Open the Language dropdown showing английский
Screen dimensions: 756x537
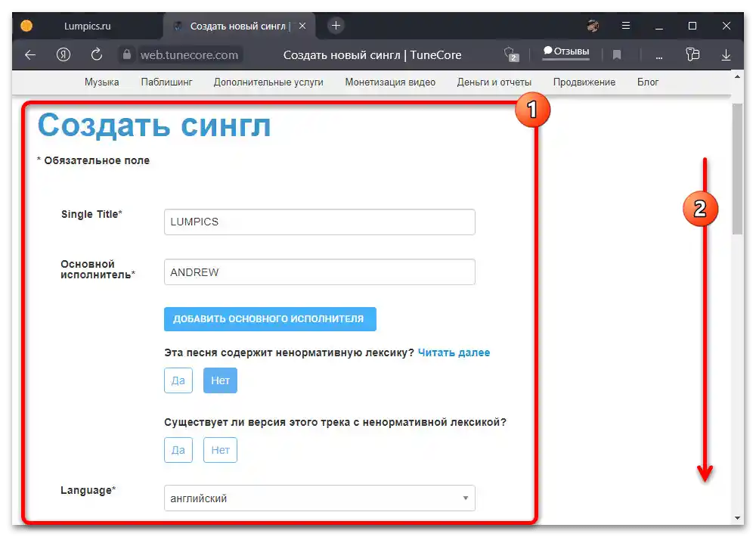pyautogui.click(x=319, y=498)
